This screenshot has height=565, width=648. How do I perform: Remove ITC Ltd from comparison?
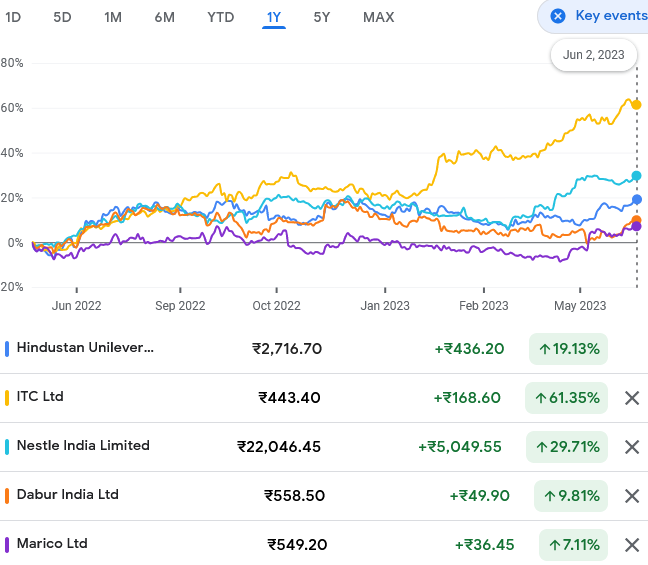click(x=632, y=398)
